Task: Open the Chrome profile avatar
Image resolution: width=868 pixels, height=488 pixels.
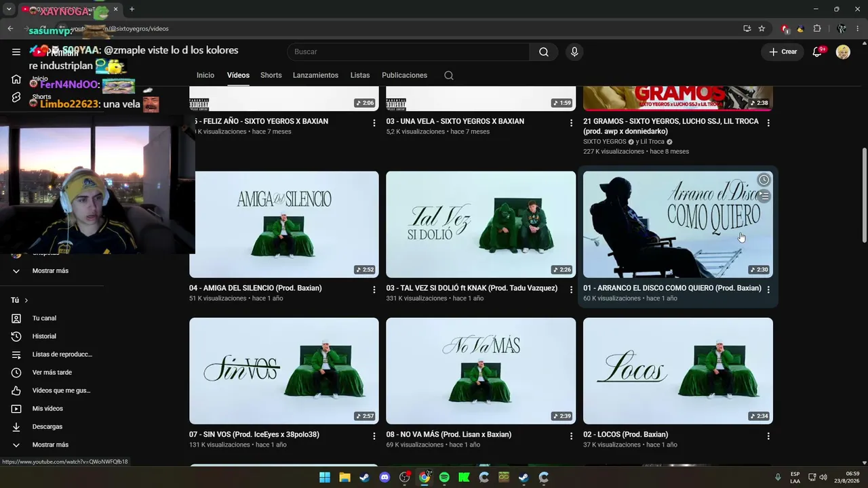Action: (x=842, y=28)
